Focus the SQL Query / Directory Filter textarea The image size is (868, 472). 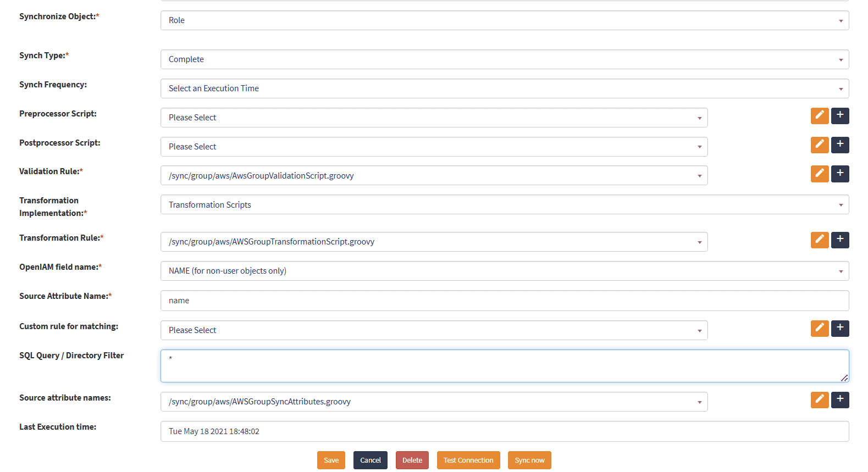point(504,366)
